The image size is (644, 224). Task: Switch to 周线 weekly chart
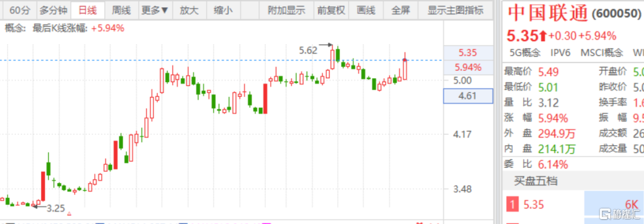pos(121,10)
